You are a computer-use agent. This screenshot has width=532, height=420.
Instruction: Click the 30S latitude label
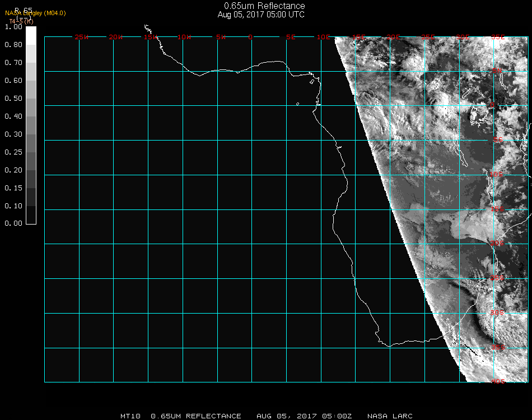coord(497,313)
